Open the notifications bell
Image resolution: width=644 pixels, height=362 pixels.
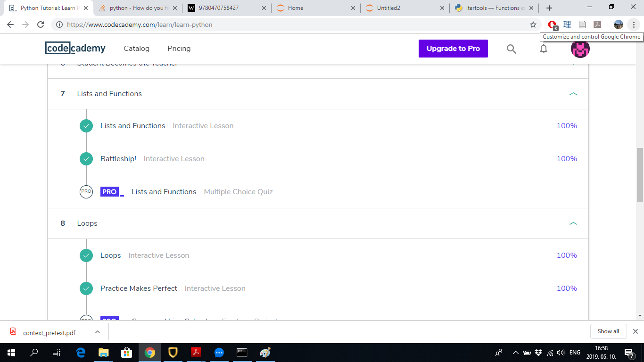point(544,49)
